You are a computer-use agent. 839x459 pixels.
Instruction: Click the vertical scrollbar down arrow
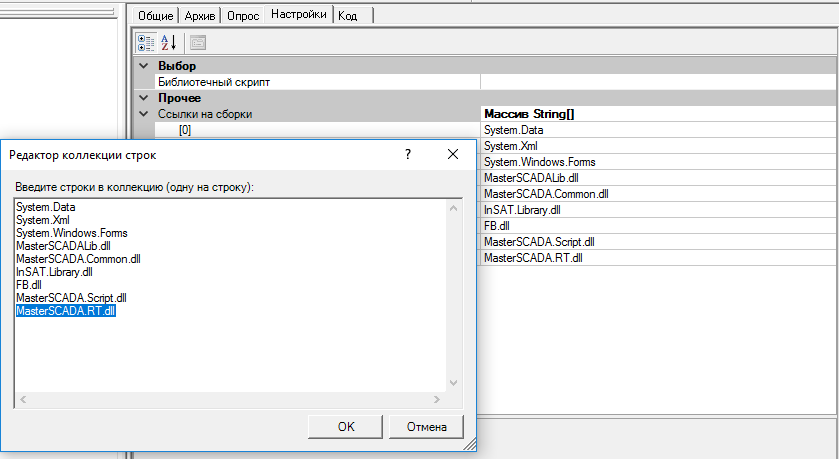coord(454,383)
